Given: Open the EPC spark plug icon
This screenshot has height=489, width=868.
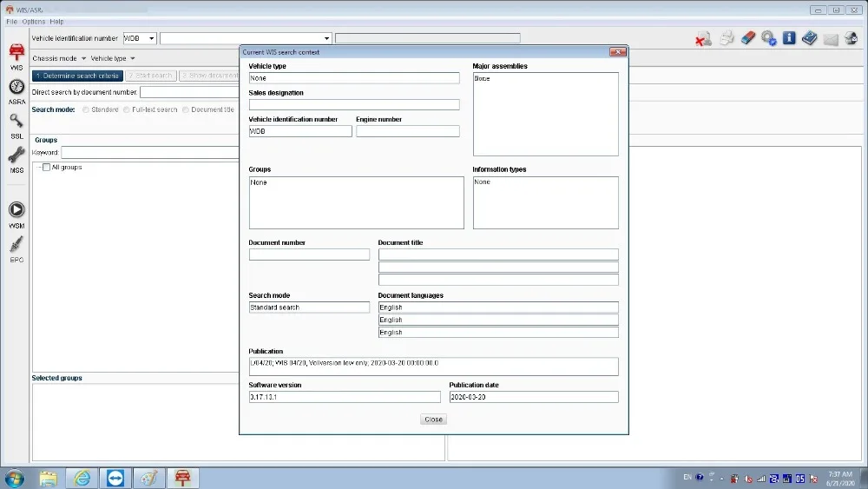Looking at the screenshot, I should click(x=16, y=244).
